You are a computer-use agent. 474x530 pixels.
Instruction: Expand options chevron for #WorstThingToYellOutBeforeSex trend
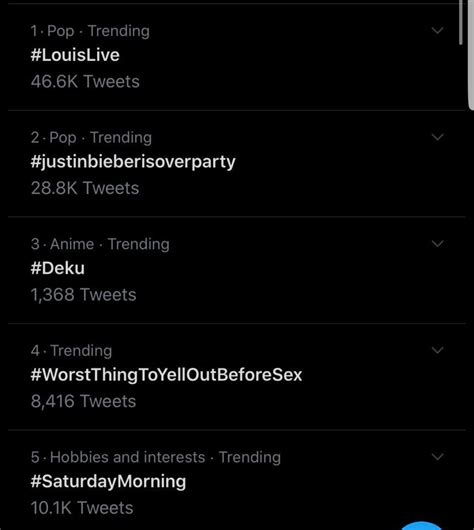coord(437,350)
